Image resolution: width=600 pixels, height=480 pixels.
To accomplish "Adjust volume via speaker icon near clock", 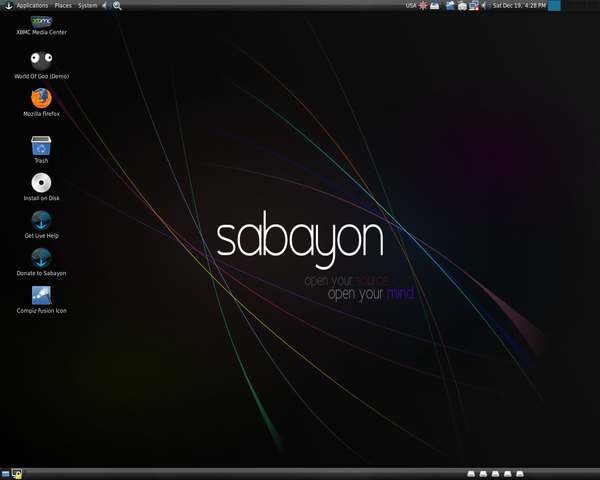I will (484, 6).
